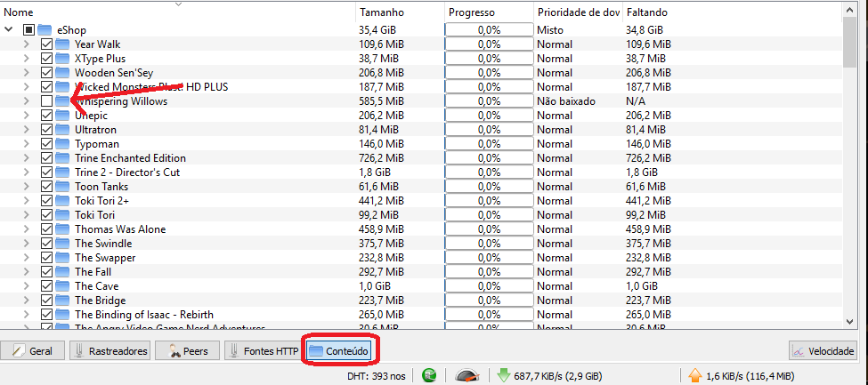Click the The Cave folder icon
868x385 pixels.
coord(62,286)
